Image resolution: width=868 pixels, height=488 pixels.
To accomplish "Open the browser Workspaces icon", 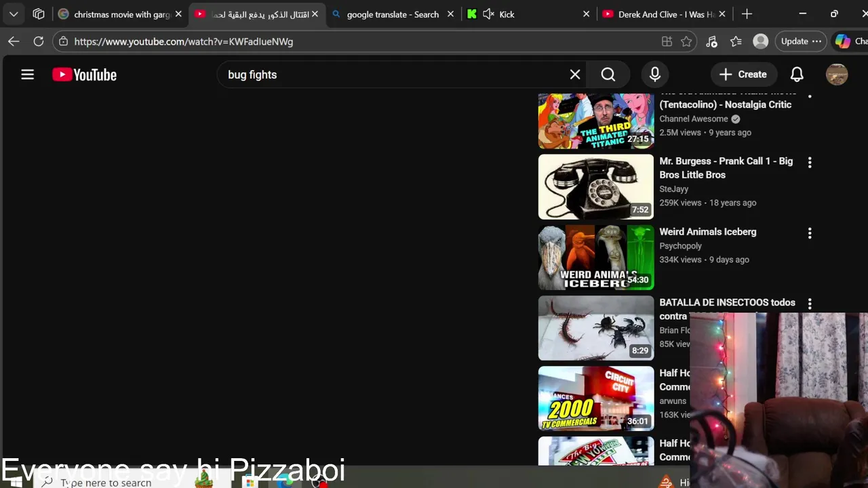I will click(x=39, y=14).
